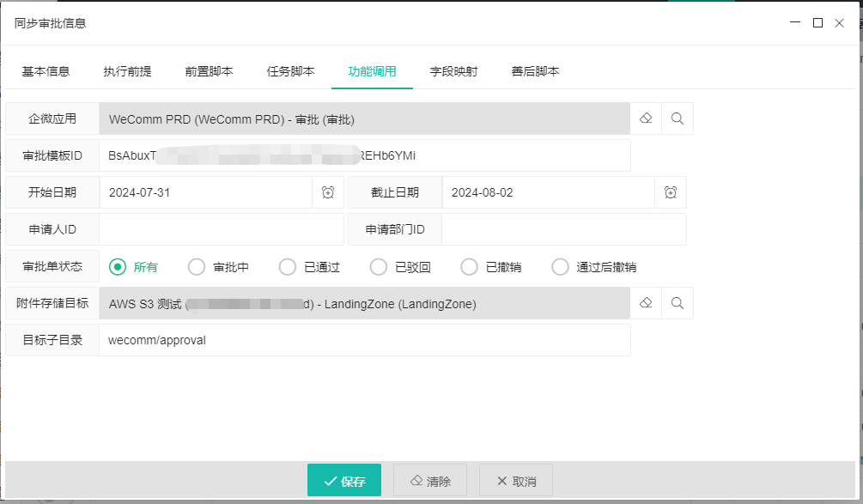Image resolution: width=863 pixels, height=504 pixels.
Task: Focus the empty 申请人ID input
Action: (x=222, y=229)
